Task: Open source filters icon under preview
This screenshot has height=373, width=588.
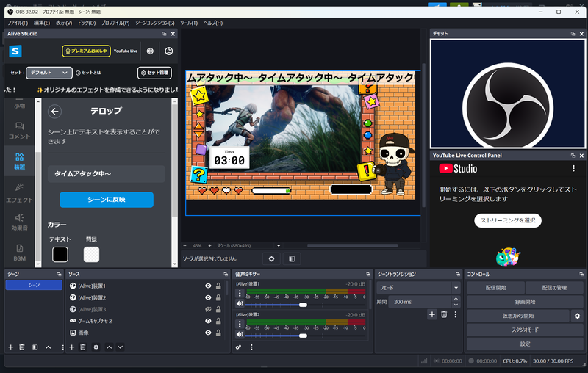Action: tap(292, 258)
